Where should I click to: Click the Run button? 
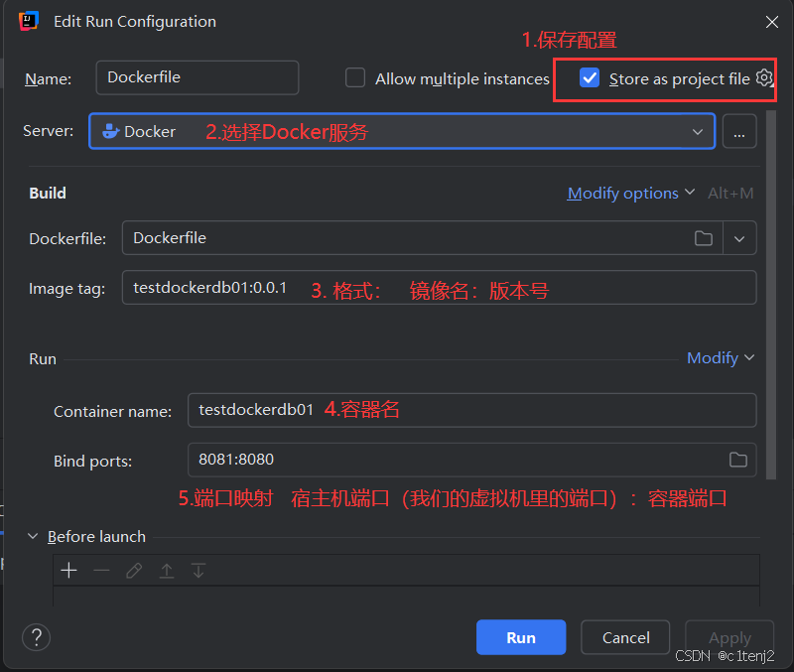[521, 637]
